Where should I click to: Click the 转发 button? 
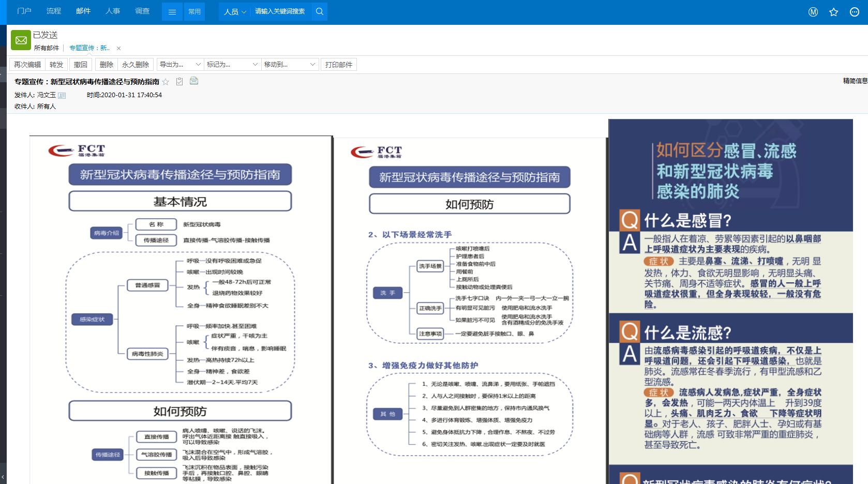[56, 65]
